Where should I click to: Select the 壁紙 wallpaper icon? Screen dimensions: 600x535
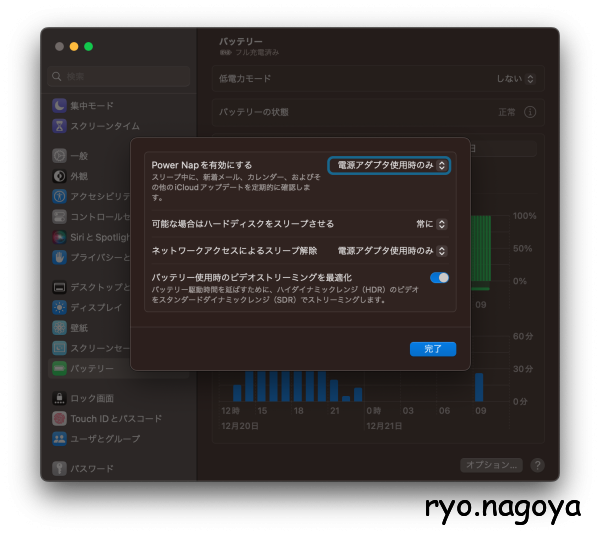[60, 327]
